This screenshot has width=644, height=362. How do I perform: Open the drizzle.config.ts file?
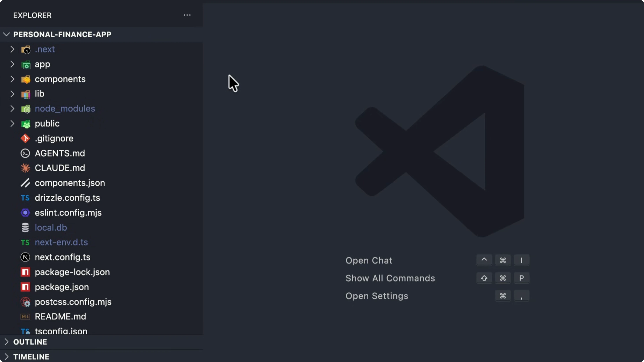pyautogui.click(x=68, y=198)
